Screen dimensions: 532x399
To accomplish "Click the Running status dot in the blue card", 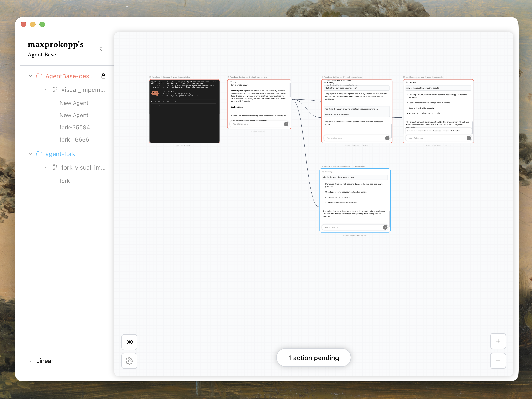I will [x=323, y=172].
